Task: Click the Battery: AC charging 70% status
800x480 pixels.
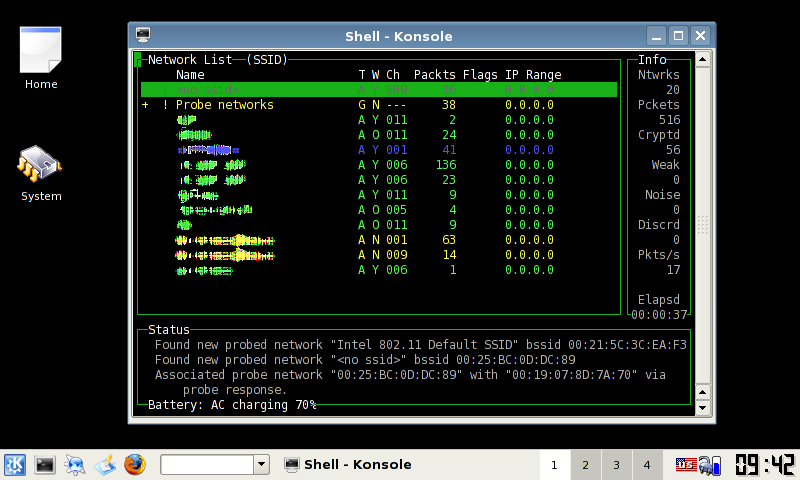Action: [x=232, y=405]
